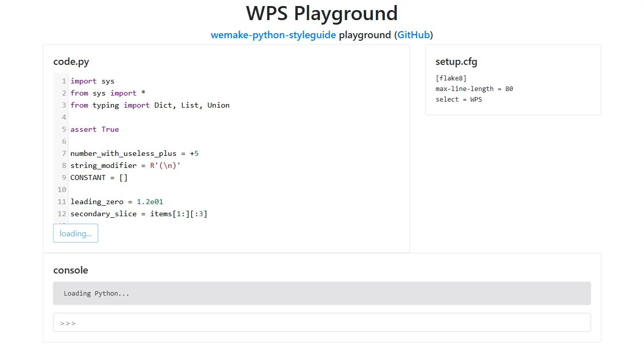
Task: Click line 'number_with_useless_plus = +5'
Action: 134,153
